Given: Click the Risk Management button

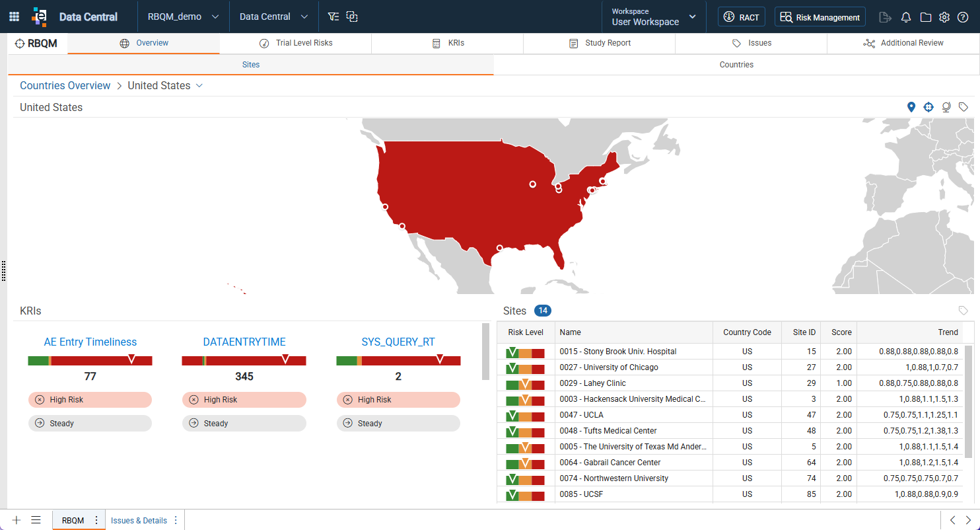Looking at the screenshot, I should (x=820, y=17).
